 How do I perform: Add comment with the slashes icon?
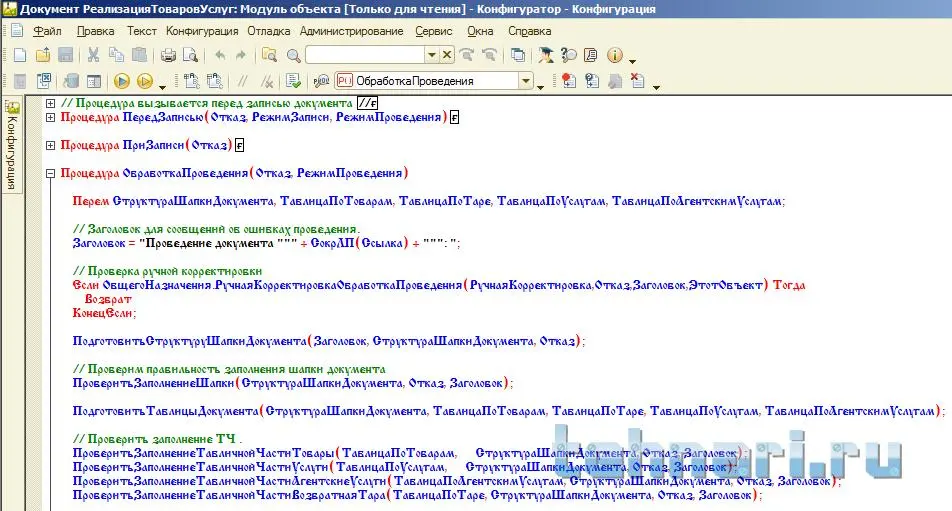tap(242, 81)
